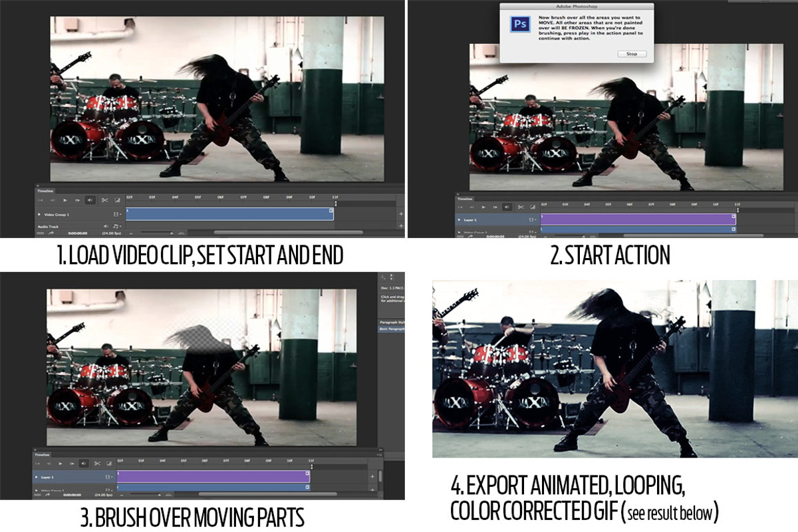The width and height of the screenshot is (798, 532).
Task: Toggle audio playback in step 3 timeline
Action: (84, 464)
